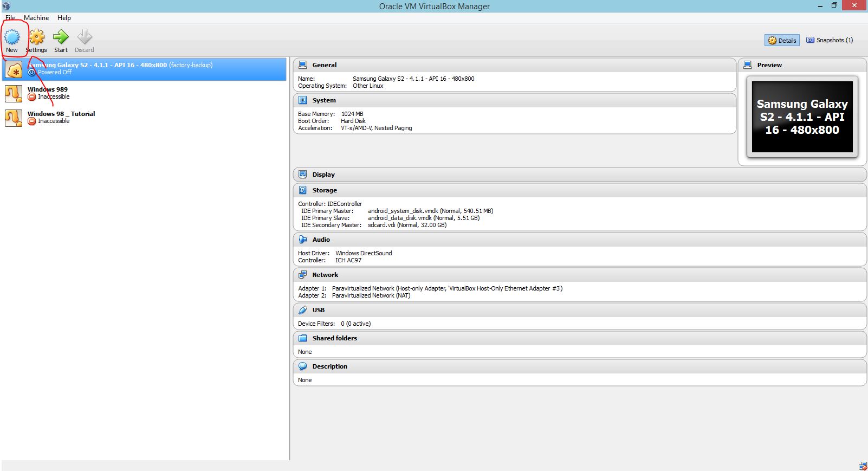Screen dimensions: 868x471
Task: Select the Windows 989 VM entry
Action: [x=145, y=93]
